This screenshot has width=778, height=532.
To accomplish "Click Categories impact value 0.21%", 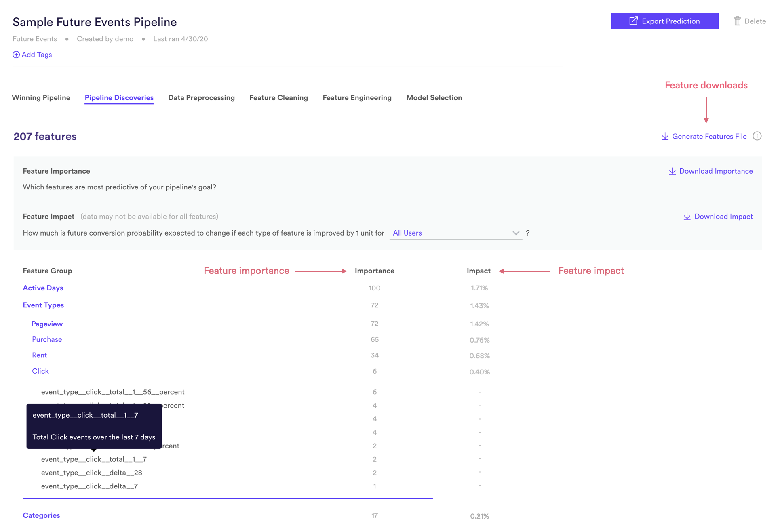I will tap(479, 516).
